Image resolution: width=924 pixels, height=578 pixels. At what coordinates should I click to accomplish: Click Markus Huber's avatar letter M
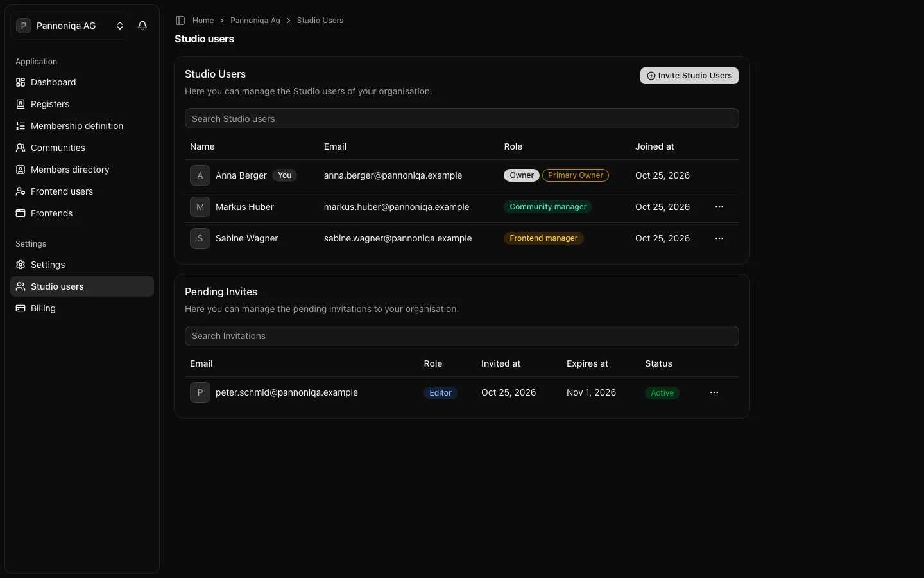(x=200, y=207)
